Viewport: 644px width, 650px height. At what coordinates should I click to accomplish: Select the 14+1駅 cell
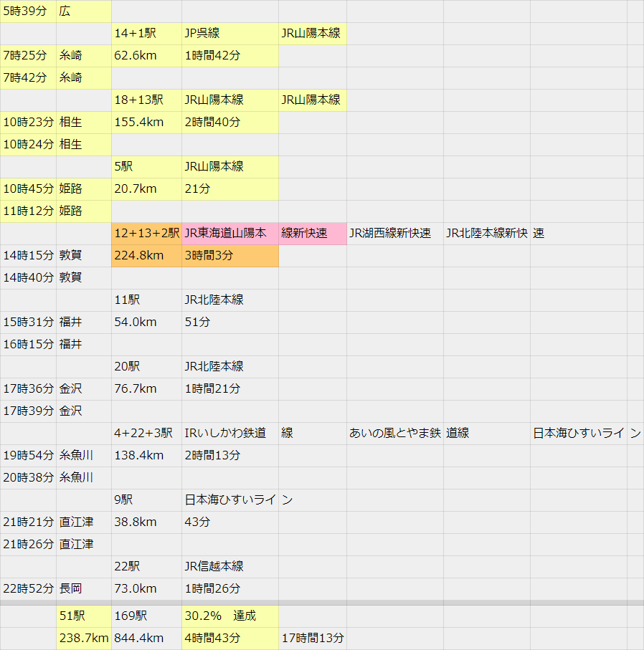[x=146, y=34]
